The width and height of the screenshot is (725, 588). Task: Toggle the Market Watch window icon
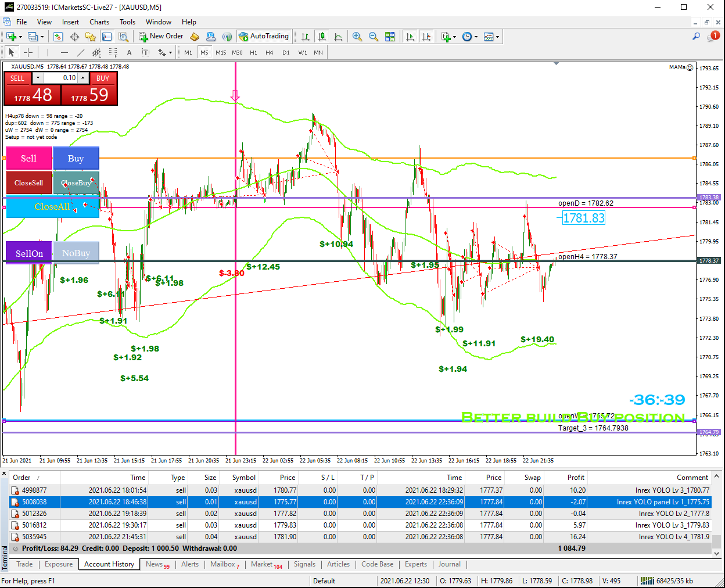(x=58, y=37)
